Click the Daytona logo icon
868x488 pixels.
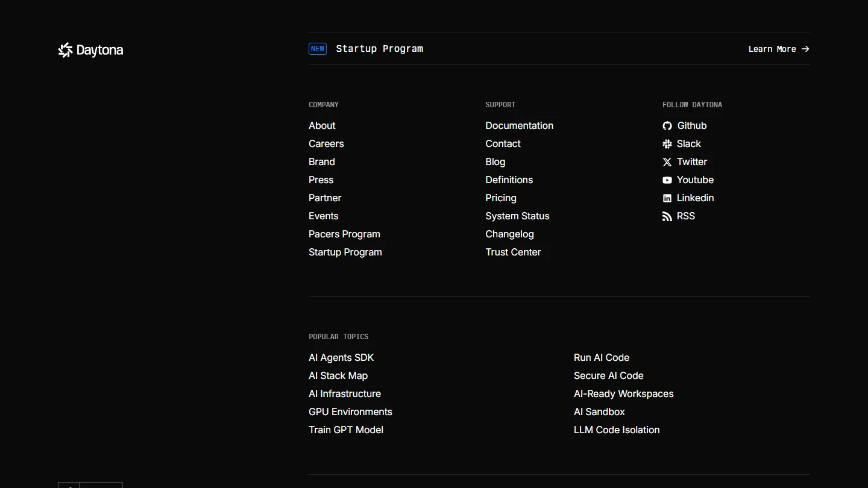65,50
